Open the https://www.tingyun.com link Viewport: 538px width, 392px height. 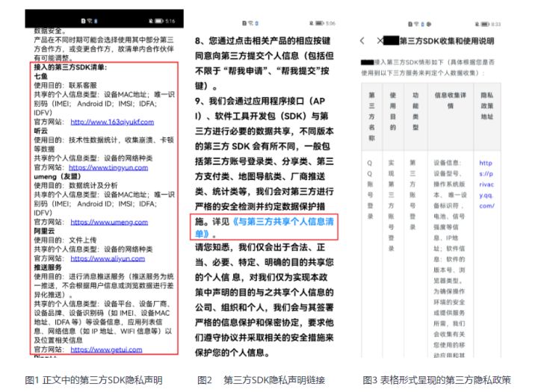(108, 167)
